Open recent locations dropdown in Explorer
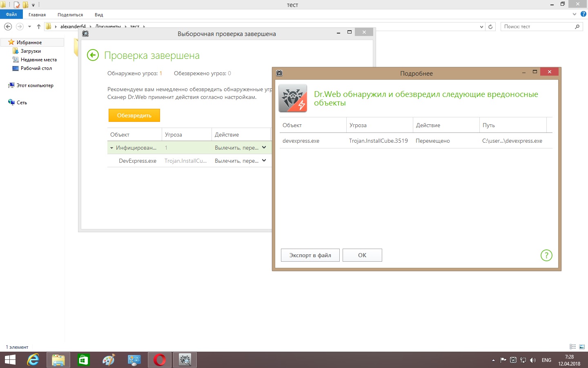 [x=29, y=27]
